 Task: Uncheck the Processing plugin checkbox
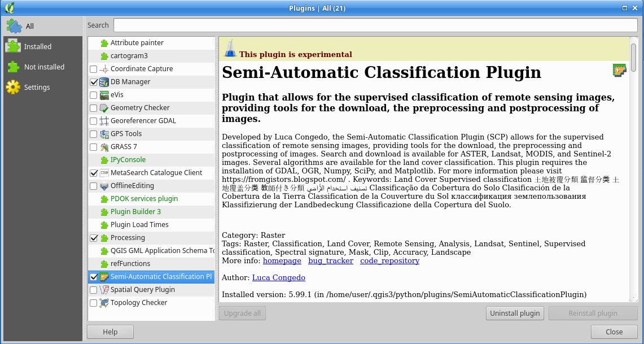94,238
